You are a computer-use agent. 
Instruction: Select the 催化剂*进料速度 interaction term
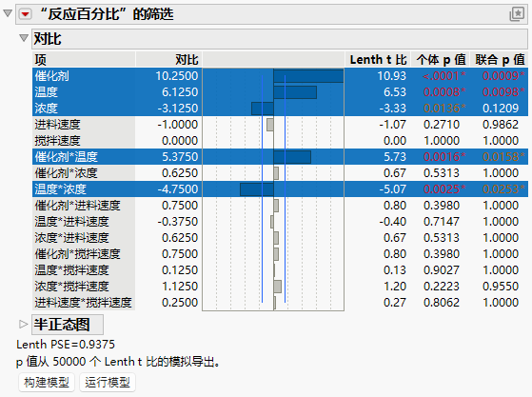coord(78,206)
